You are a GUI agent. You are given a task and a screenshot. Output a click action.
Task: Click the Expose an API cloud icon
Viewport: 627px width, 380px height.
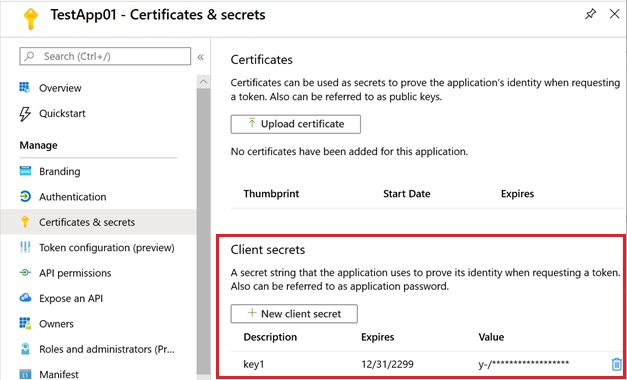25,298
